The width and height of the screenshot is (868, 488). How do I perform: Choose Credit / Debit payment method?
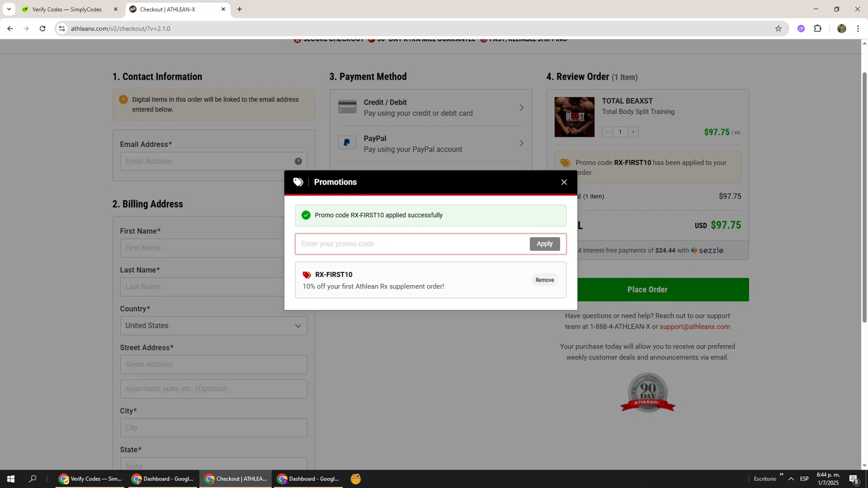click(431, 108)
